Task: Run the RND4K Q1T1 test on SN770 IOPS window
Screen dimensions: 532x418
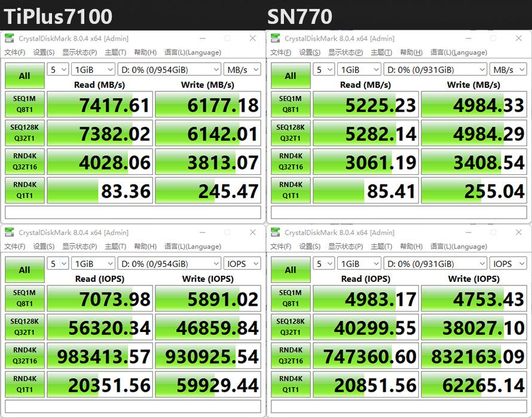Action: [x=290, y=383]
